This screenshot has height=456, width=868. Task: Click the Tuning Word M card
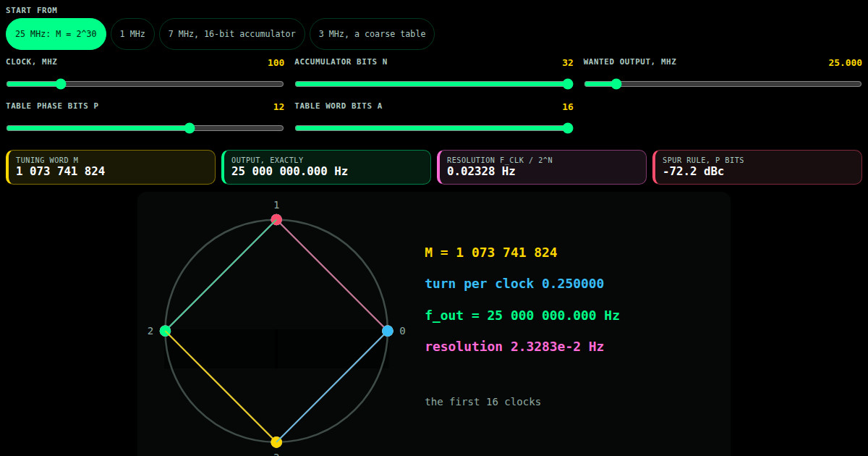pos(111,167)
